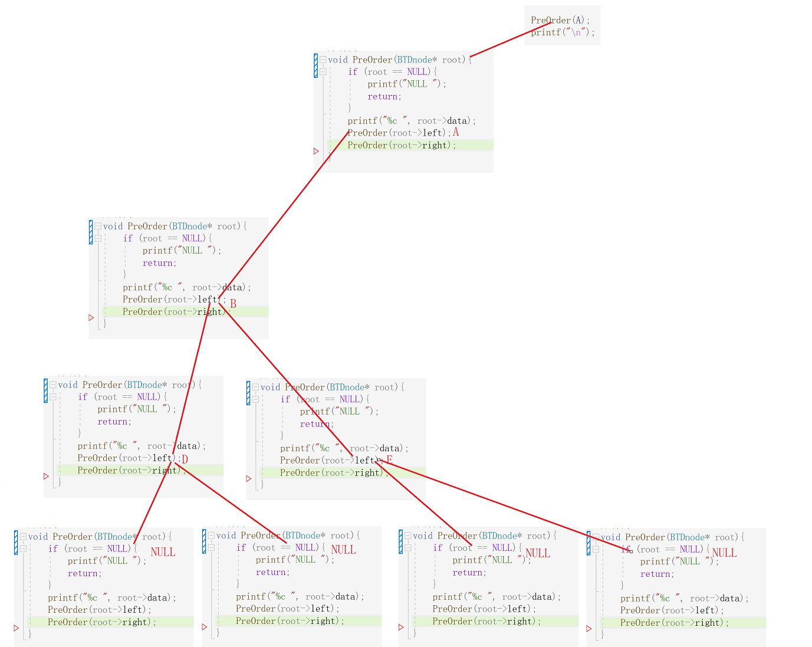Collapse the if-block fold in snippet D

pyautogui.click(x=53, y=397)
